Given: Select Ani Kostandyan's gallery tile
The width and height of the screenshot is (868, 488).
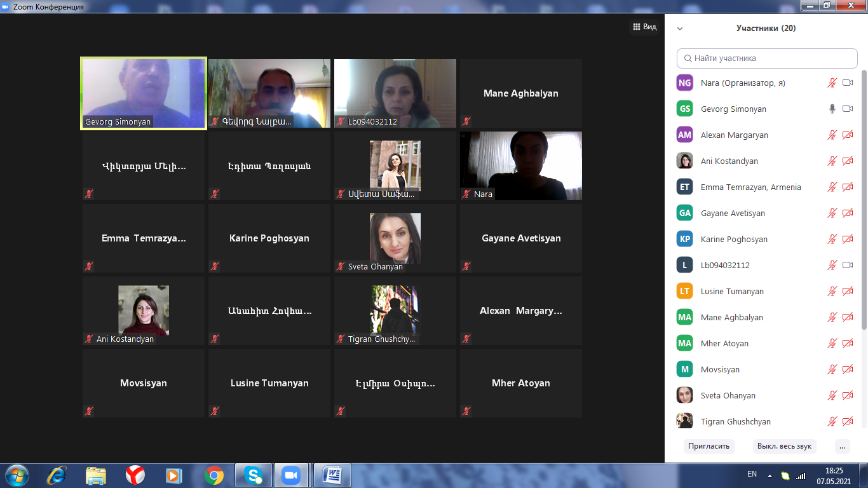Looking at the screenshot, I should [x=144, y=311].
